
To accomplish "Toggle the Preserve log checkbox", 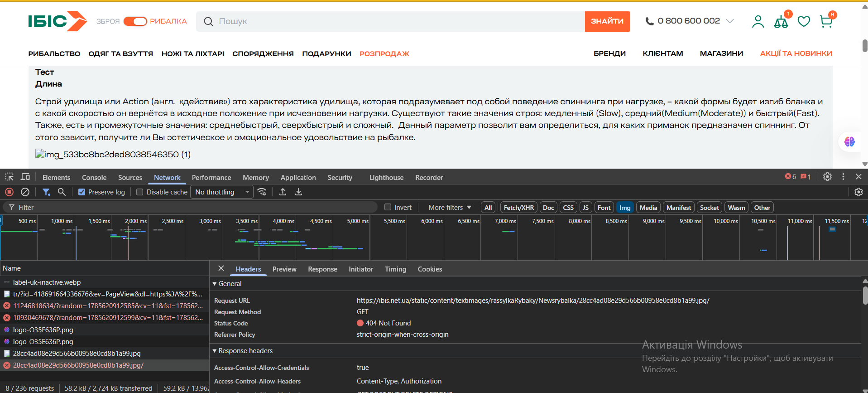I will pyautogui.click(x=82, y=192).
